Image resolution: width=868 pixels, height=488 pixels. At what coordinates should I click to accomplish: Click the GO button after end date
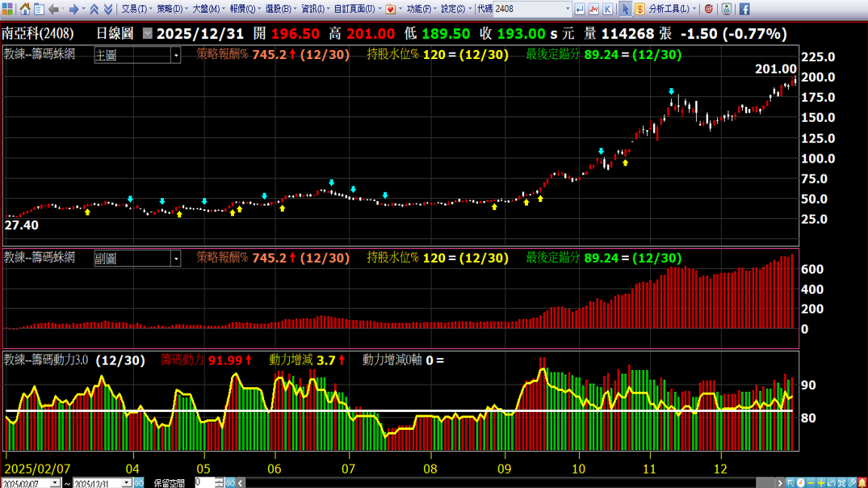[x=138, y=483]
